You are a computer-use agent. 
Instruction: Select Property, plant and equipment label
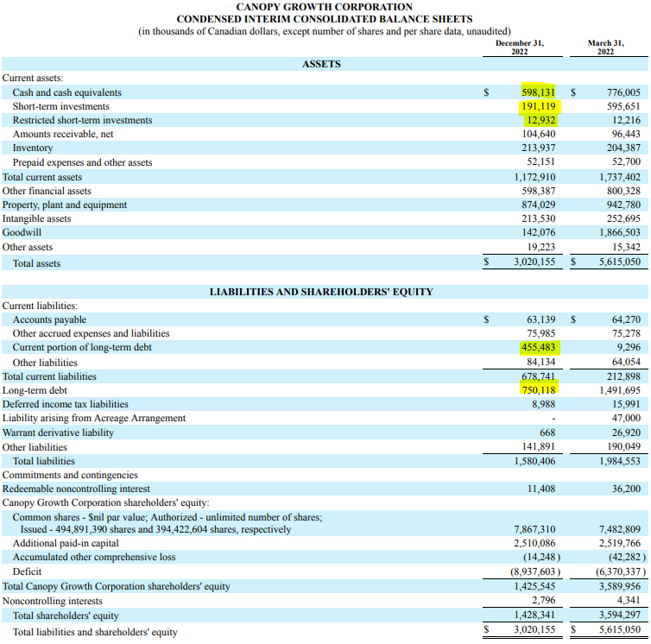(x=65, y=205)
